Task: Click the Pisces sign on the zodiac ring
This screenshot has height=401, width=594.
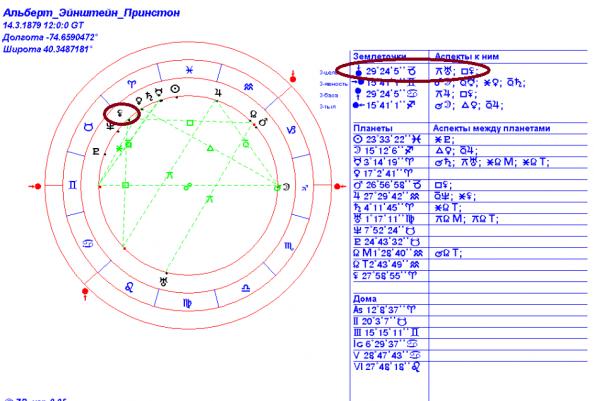Action: coord(189,70)
